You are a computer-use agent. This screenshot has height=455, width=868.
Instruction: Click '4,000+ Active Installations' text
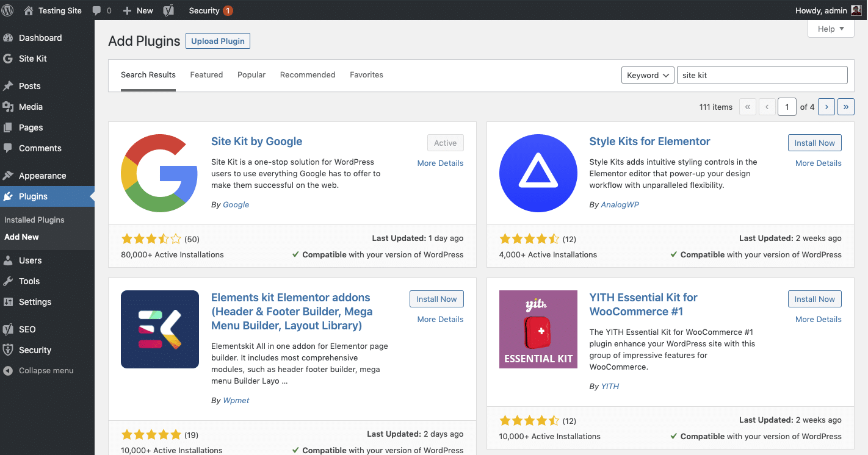pos(548,254)
